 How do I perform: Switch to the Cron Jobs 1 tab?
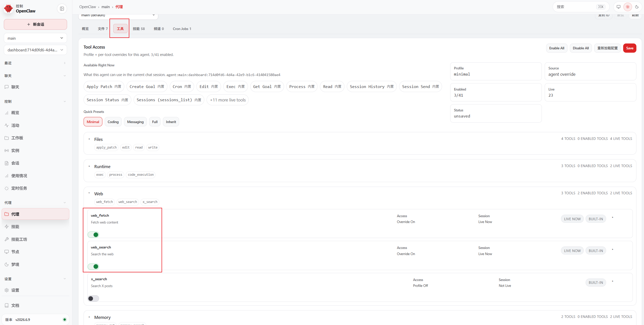[182, 29]
